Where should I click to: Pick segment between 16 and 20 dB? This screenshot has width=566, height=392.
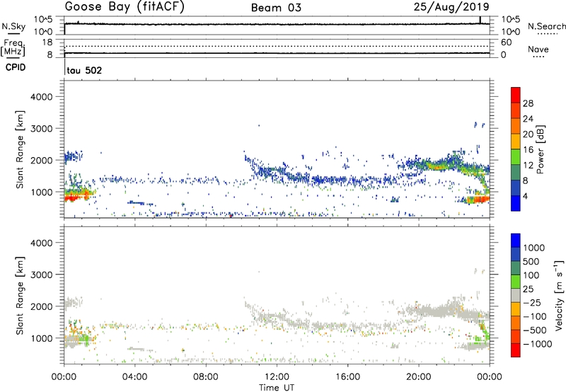pyautogui.click(x=516, y=142)
